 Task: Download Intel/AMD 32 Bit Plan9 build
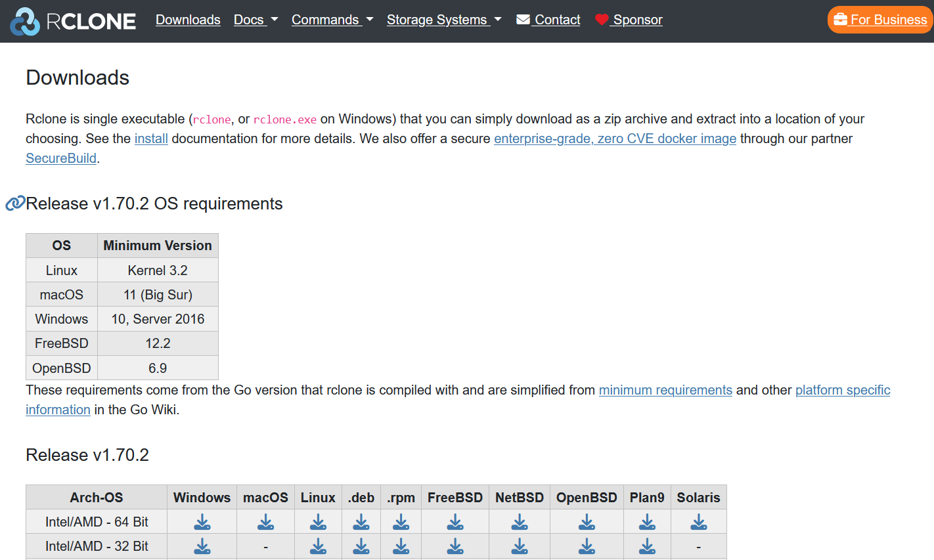647,546
